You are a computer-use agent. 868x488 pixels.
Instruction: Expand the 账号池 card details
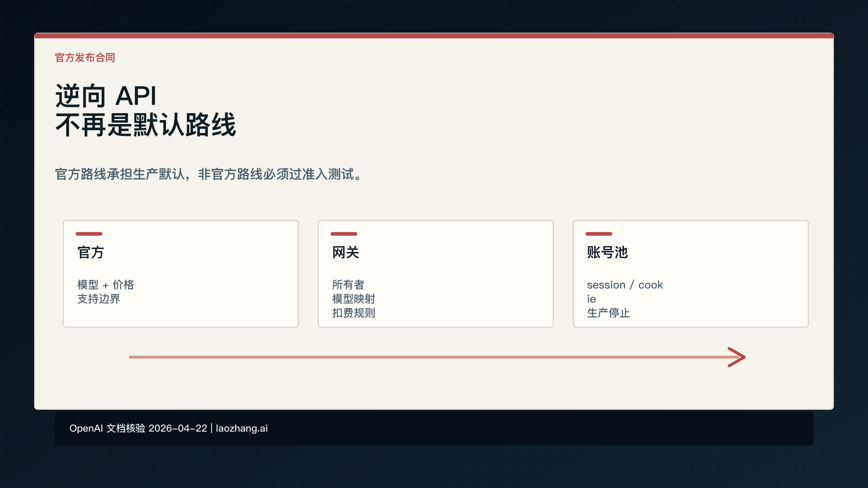(625, 299)
